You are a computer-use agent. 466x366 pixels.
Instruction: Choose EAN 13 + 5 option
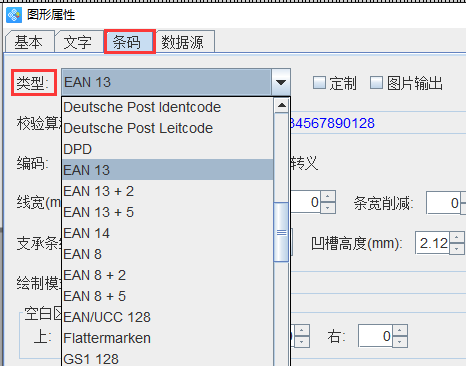168,212
